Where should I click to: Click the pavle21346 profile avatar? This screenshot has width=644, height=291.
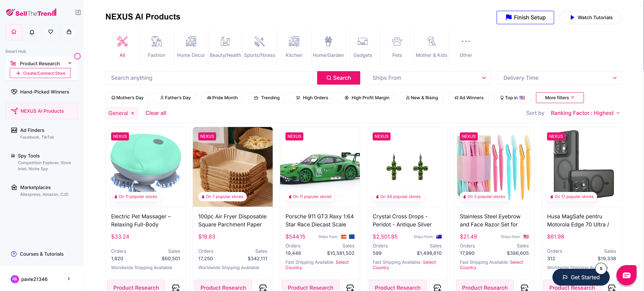pos(15,279)
